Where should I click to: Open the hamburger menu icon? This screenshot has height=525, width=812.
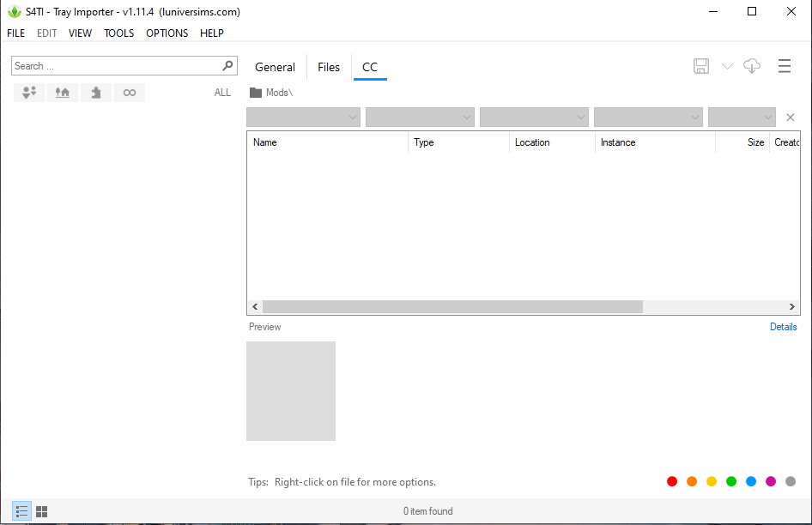tap(784, 66)
